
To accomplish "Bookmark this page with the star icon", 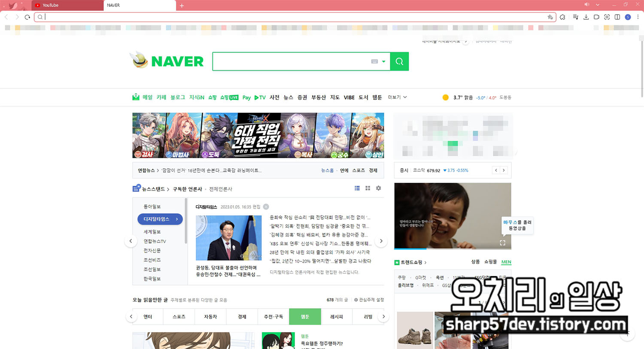I will pos(550,17).
